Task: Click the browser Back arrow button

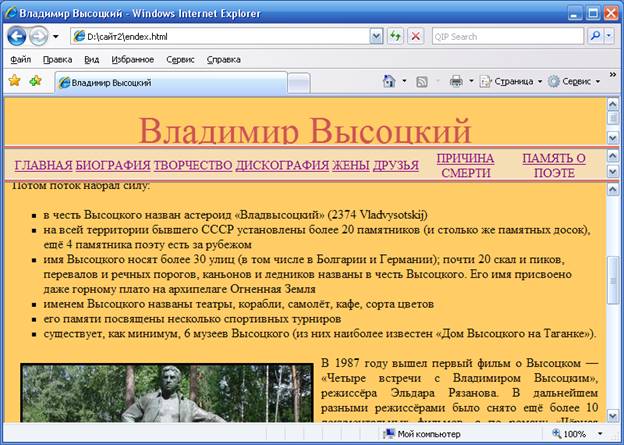Action: [17, 36]
